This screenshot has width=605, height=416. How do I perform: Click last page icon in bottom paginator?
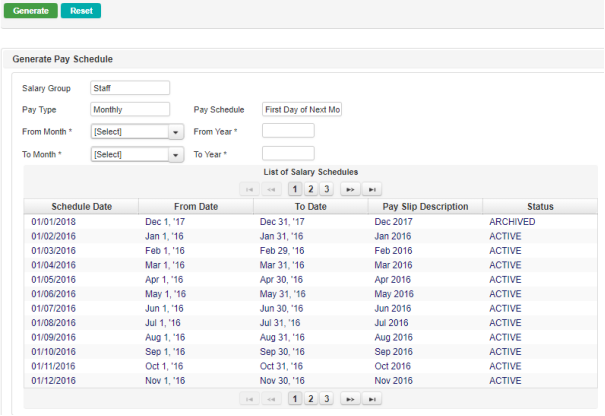pyautogui.click(x=372, y=399)
